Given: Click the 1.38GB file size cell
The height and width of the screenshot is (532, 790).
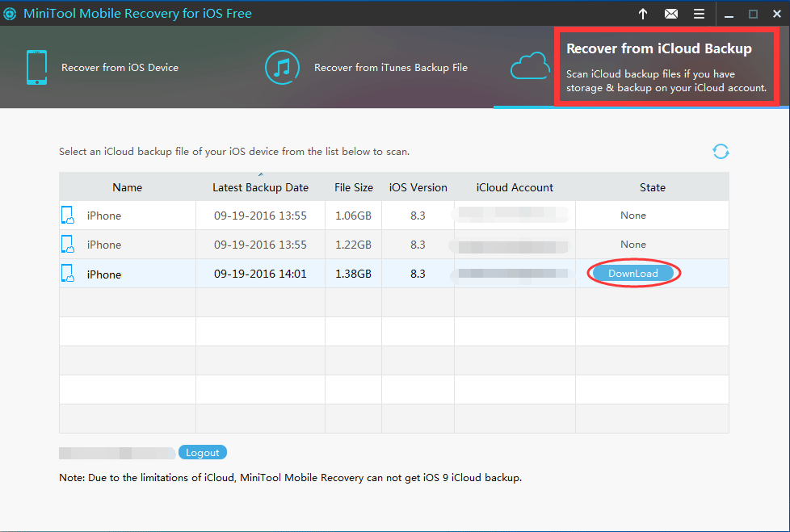Looking at the screenshot, I should (x=354, y=274).
